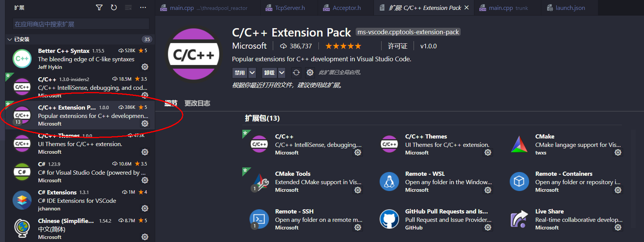644x242 pixels.
Task: Open gear settings for Better C++ Syntax extension
Action: 145,67
